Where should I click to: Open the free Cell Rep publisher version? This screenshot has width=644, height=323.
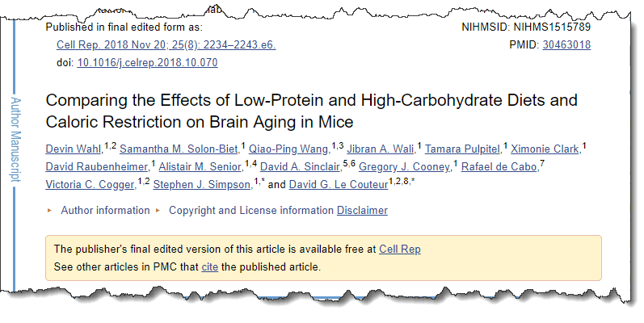pyautogui.click(x=400, y=250)
